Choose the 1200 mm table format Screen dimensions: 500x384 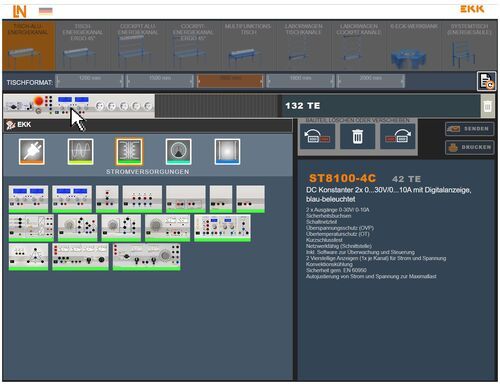pos(89,81)
